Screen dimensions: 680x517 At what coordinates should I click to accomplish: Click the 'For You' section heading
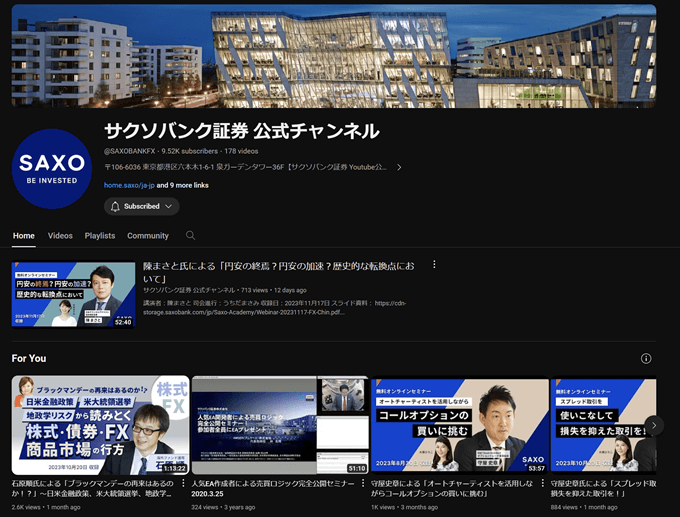29,358
